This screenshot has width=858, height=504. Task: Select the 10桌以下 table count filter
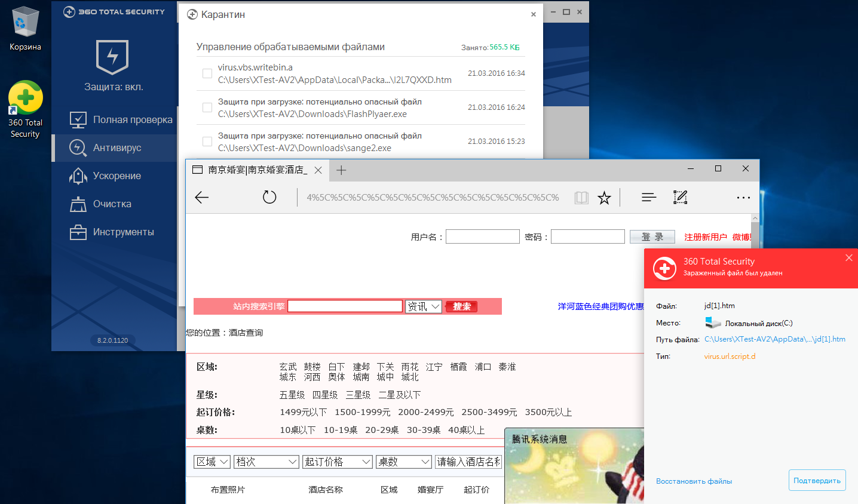(x=298, y=430)
